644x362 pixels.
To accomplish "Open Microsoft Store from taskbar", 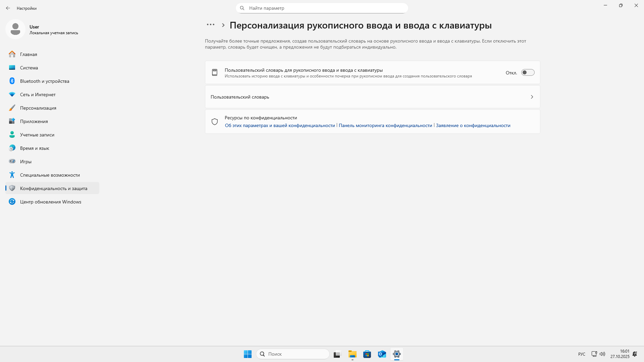I will pos(367,354).
